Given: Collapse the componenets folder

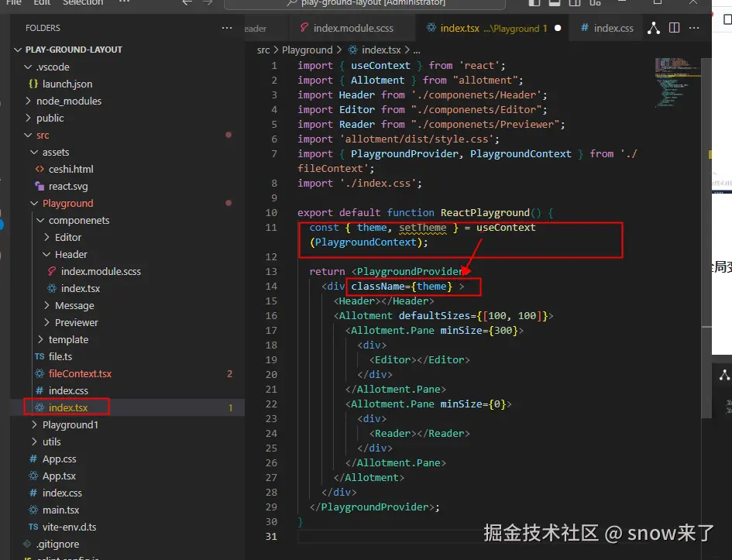Looking at the screenshot, I should click(x=40, y=220).
